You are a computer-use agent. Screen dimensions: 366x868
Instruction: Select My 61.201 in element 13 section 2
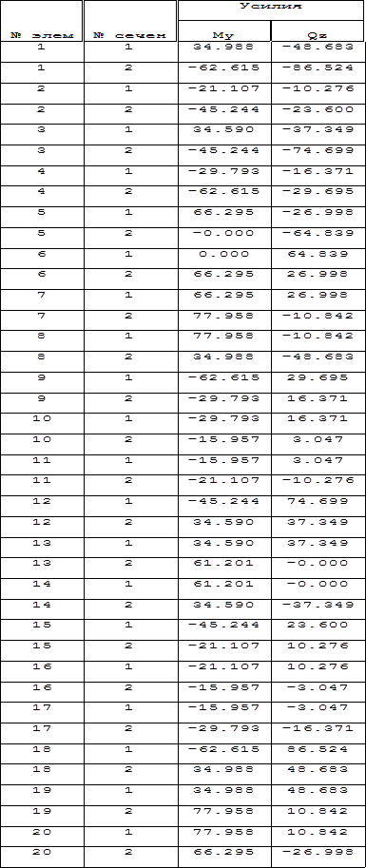[223, 563]
